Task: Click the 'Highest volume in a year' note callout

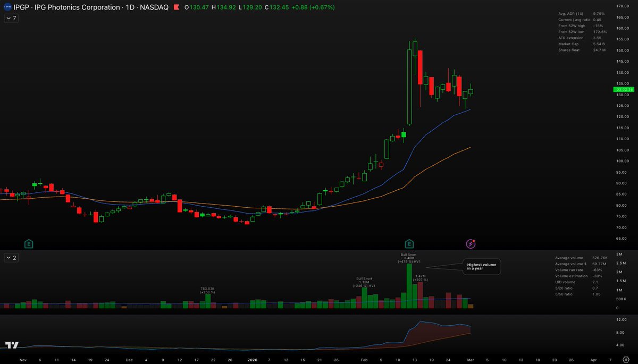Action: (x=481, y=267)
